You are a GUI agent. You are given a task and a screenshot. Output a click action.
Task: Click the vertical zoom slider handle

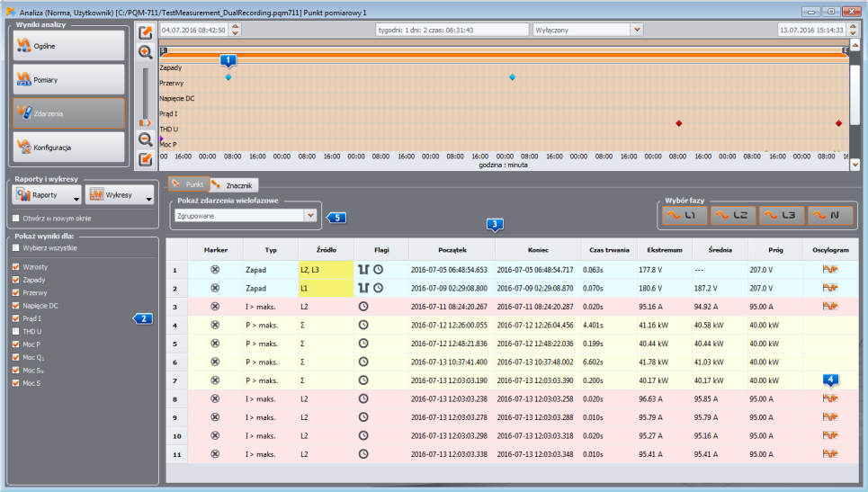pyautogui.click(x=145, y=122)
